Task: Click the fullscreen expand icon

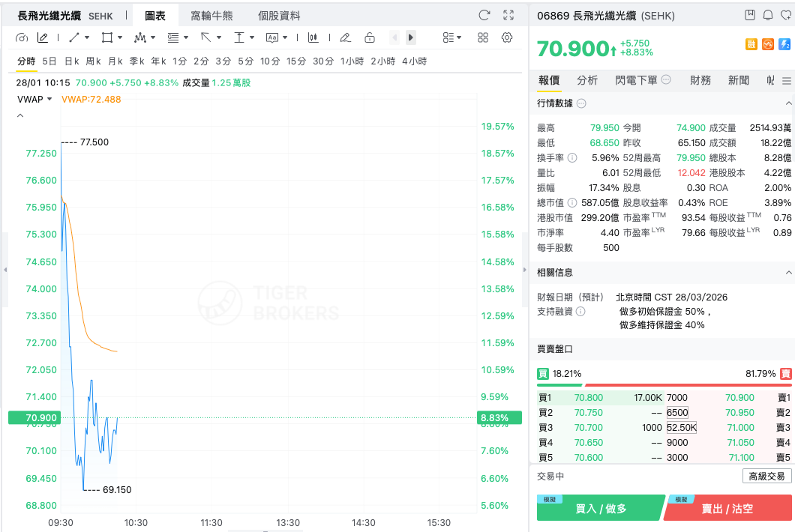Action: [x=508, y=15]
